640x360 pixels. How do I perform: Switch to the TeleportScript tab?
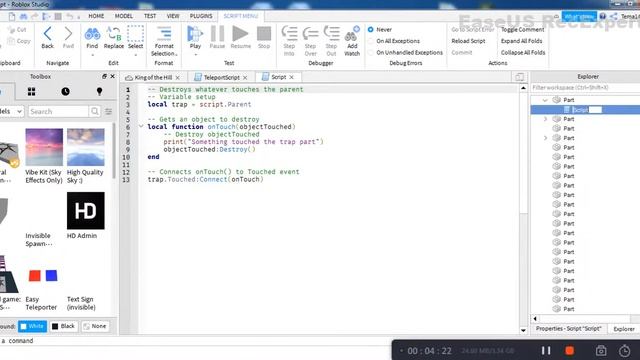tap(222, 77)
